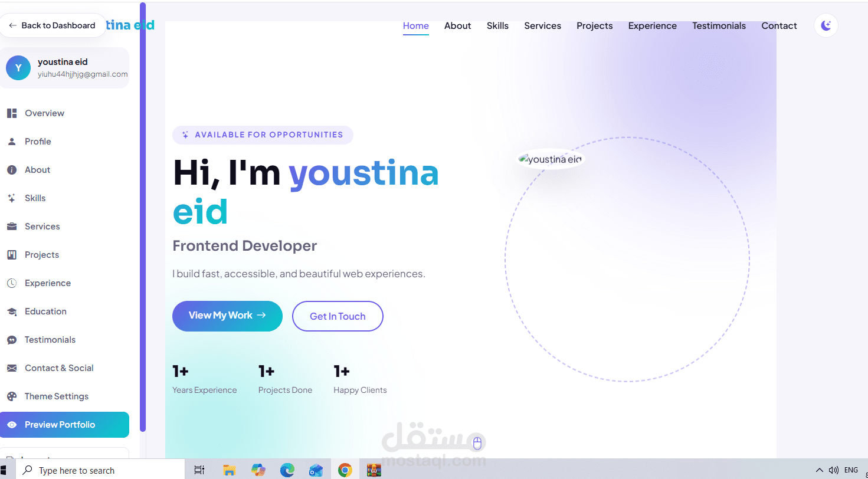Expand the system tray hidden icons chevron
Viewport: 868px width, 479px height.
click(819, 470)
